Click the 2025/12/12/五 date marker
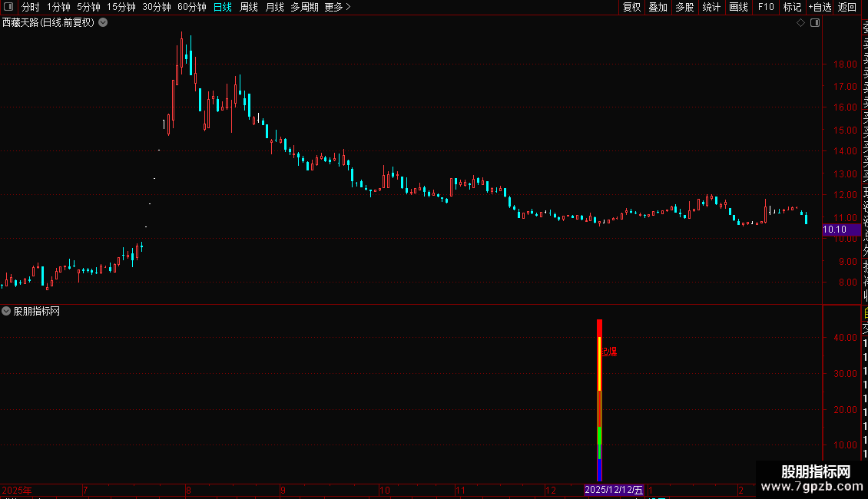This screenshot has height=499, width=868. pyautogui.click(x=614, y=490)
